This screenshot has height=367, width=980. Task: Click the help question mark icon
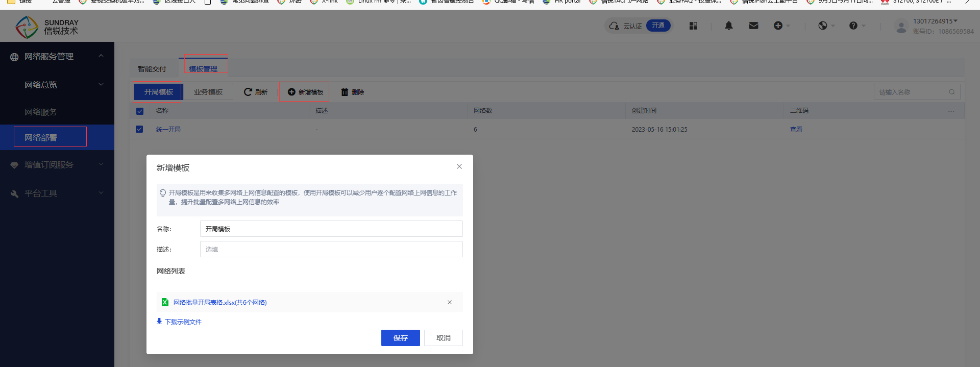853,26
